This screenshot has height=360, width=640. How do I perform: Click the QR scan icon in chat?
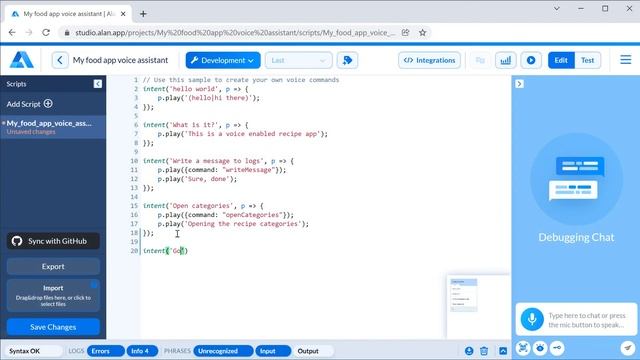523,348
